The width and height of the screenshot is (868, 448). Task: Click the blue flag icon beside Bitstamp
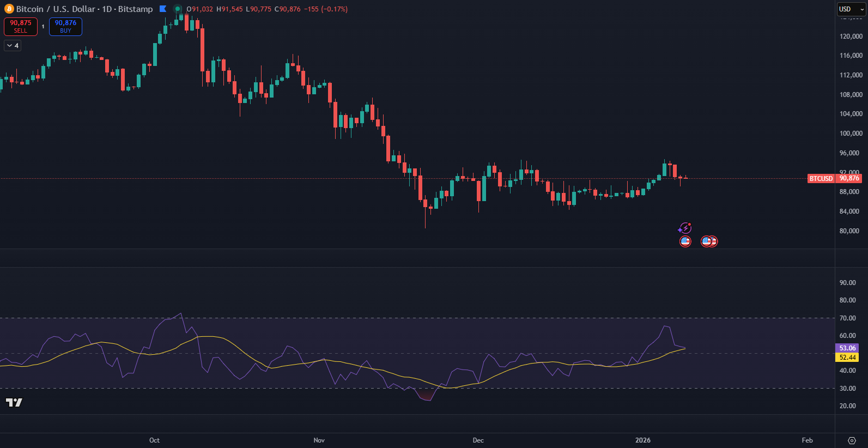coord(163,9)
